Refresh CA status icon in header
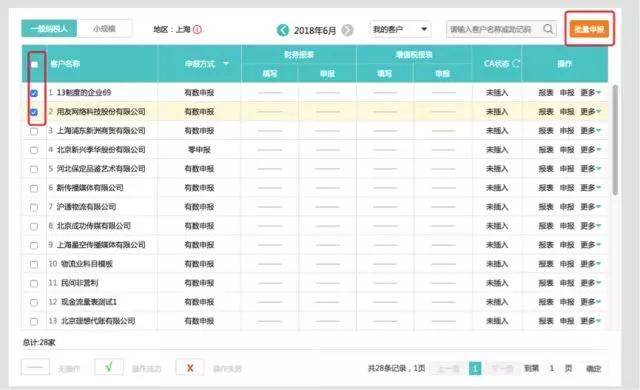This screenshot has height=390, width=640. point(516,63)
